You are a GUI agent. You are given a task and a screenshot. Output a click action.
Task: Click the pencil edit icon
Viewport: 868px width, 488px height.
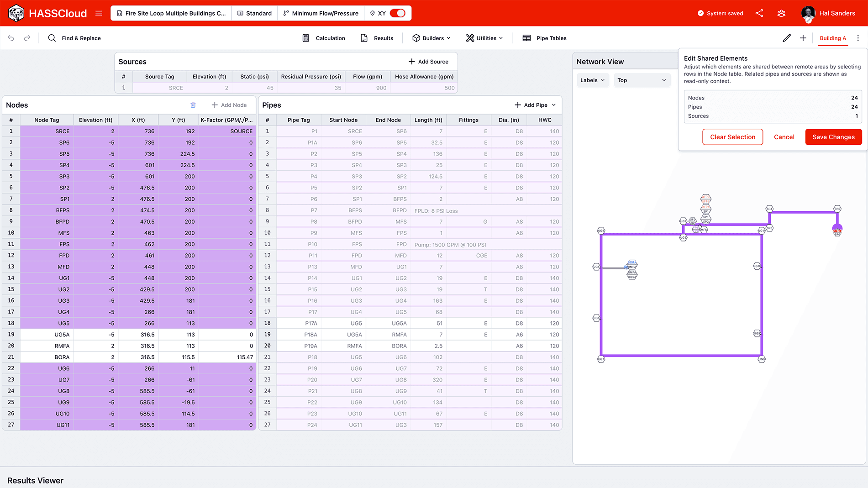click(786, 38)
